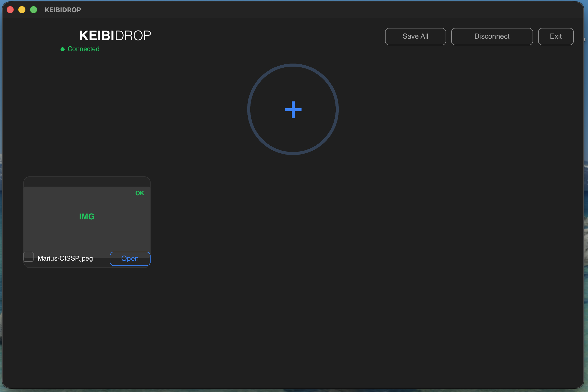This screenshot has width=588, height=392.
Task: Click the Connected status text
Action: [83, 49]
